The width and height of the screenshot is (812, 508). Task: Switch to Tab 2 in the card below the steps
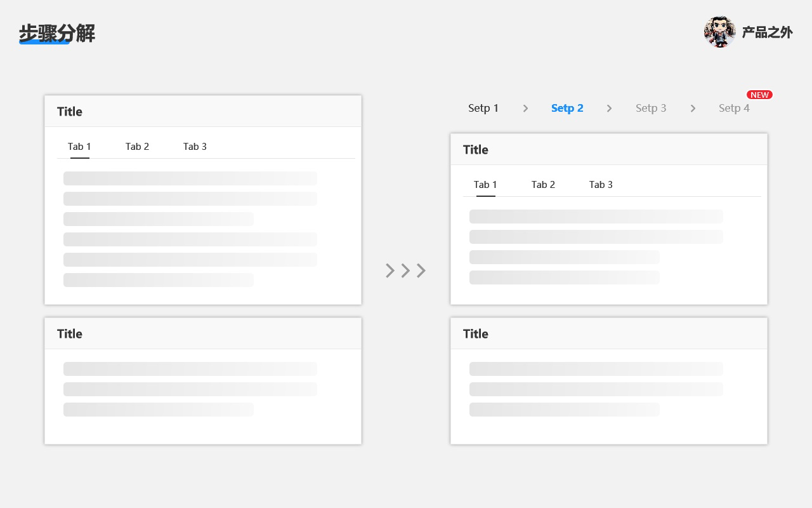coord(543,185)
